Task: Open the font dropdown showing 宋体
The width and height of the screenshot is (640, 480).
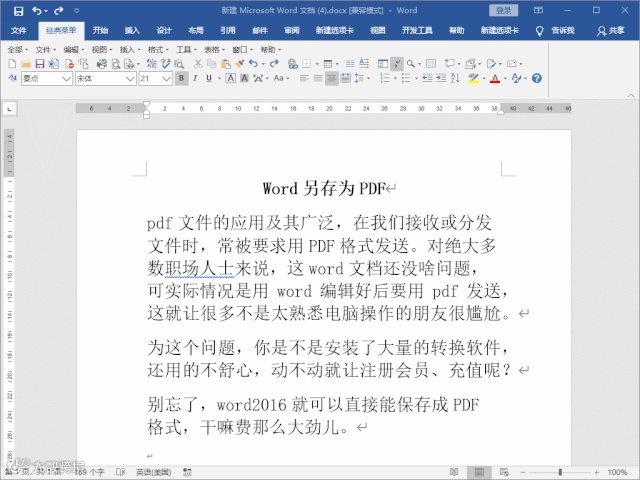Action: [x=130, y=78]
